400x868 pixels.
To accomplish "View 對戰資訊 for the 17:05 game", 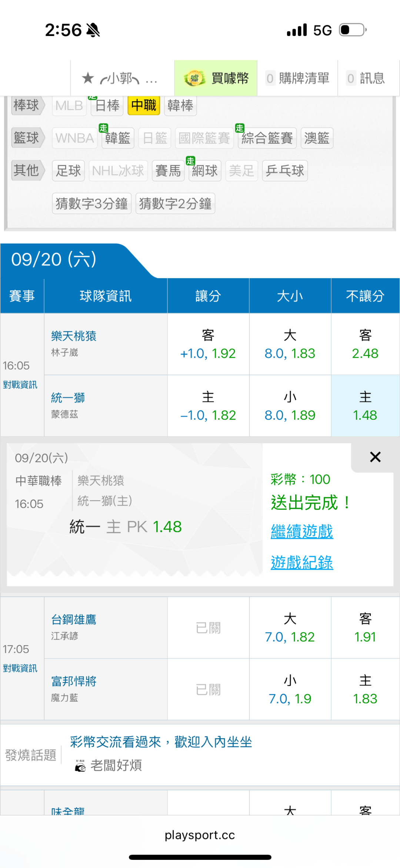I will tap(20, 668).
